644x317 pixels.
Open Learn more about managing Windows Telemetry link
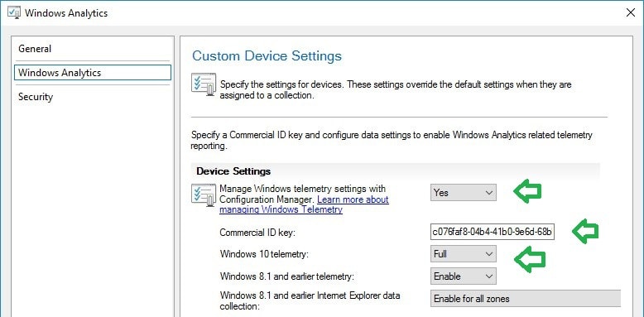pos(304,204)
